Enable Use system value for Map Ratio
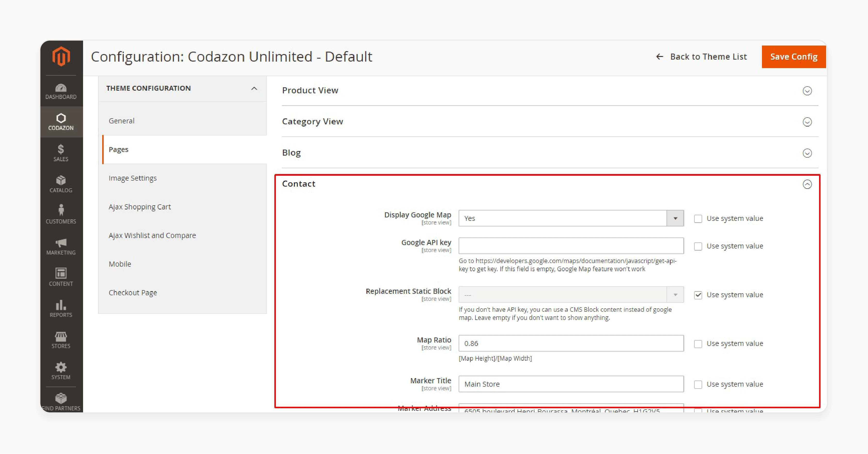 point(698,343)
